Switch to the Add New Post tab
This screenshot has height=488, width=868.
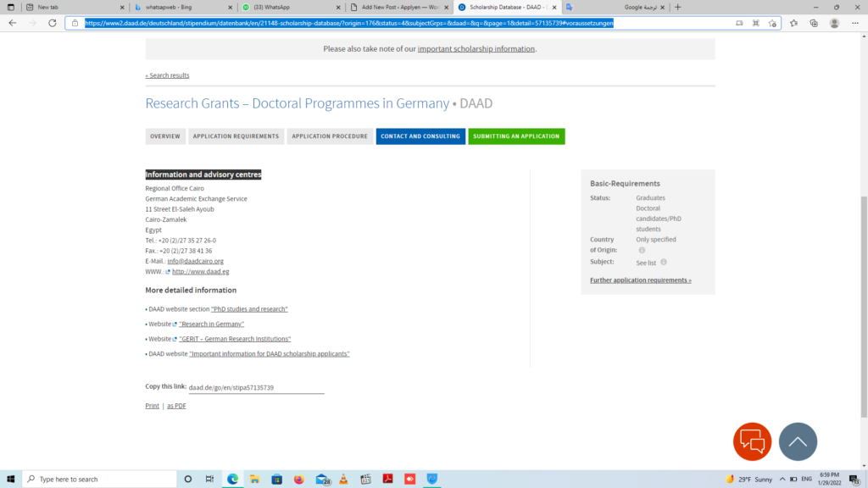pyautogui.click(x=400, y=7)
